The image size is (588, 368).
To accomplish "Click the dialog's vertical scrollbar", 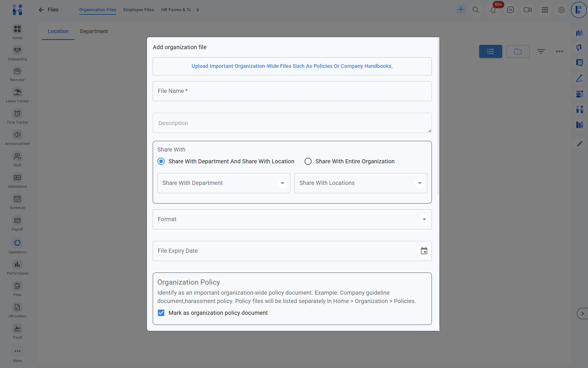I will coord(438,115).
